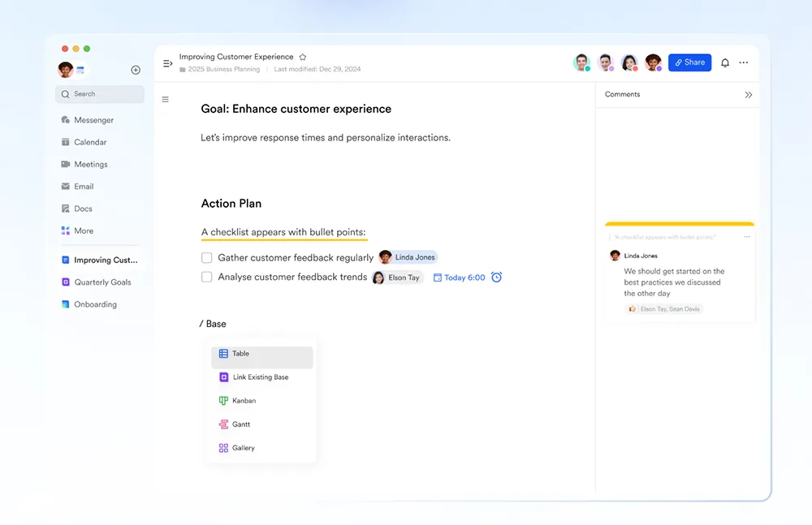Select Gantt from the Base menu

tap(240, 424)
